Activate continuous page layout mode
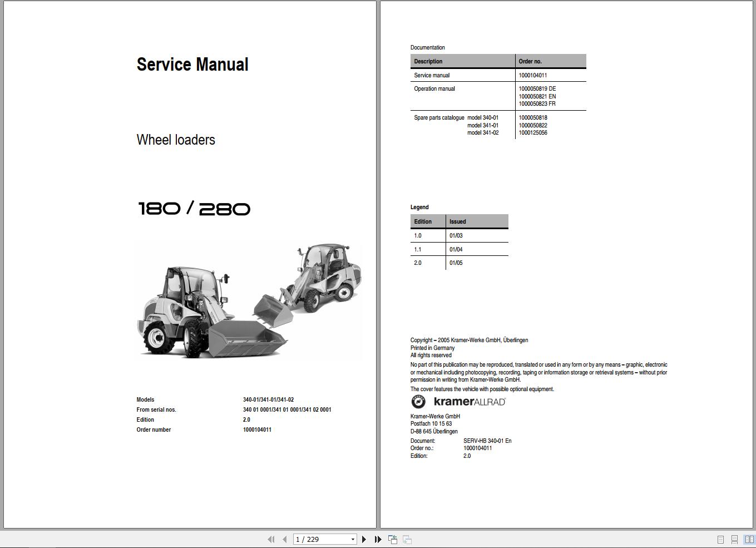 pos(734,539)
